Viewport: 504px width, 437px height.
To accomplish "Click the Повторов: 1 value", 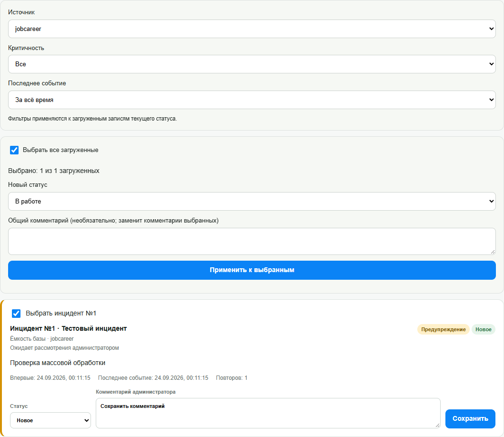I will tap(232, 378).
